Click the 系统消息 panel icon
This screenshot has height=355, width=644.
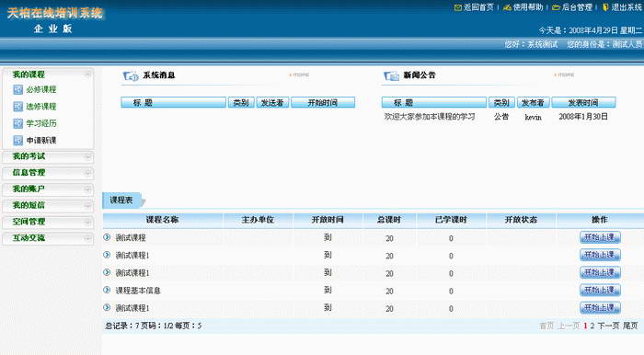[131, 76]
